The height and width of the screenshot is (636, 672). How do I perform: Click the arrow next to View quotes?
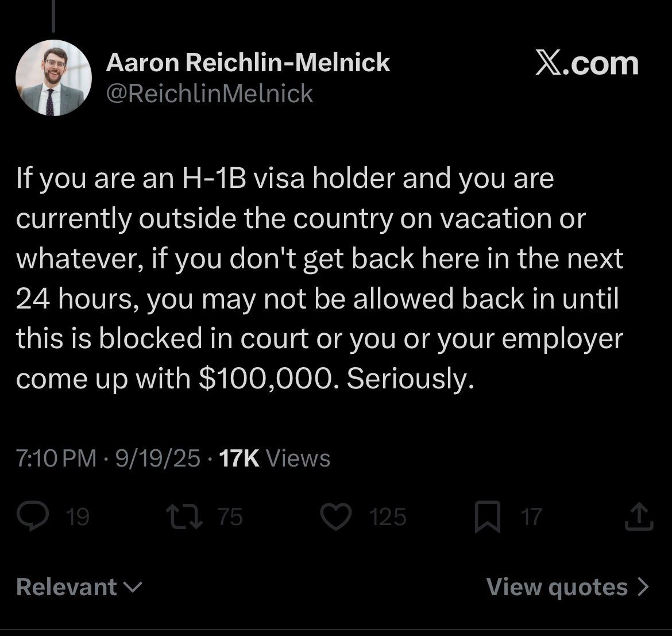(x=643, y=587)
